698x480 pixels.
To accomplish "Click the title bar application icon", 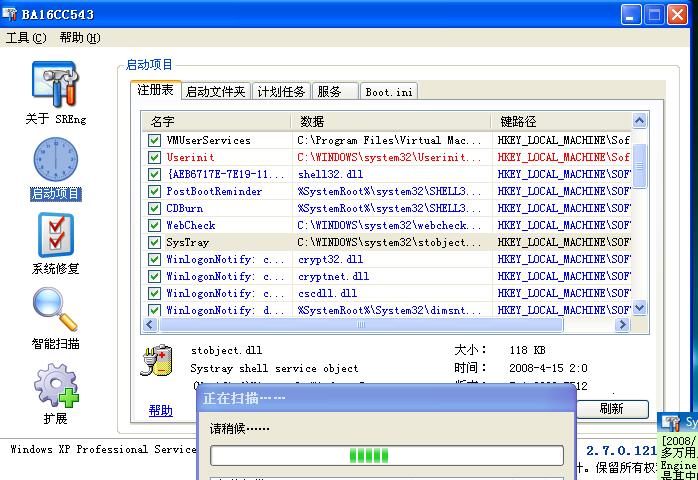I will [x=10, y=14].
